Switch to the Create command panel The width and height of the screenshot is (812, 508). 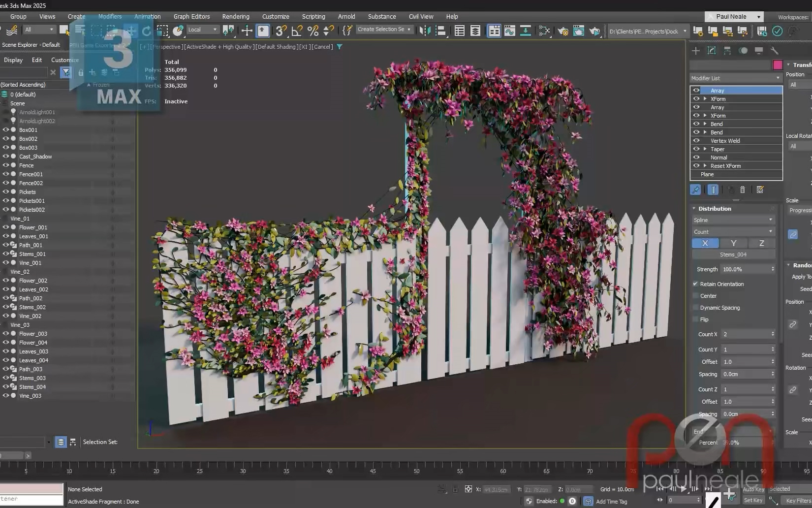click(x=695, y=50)
